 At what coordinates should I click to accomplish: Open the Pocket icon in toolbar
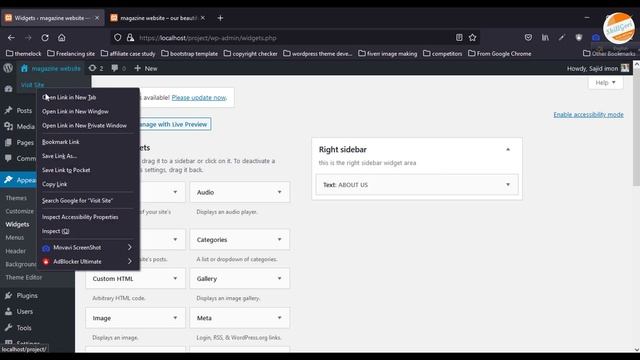[529, 38]
